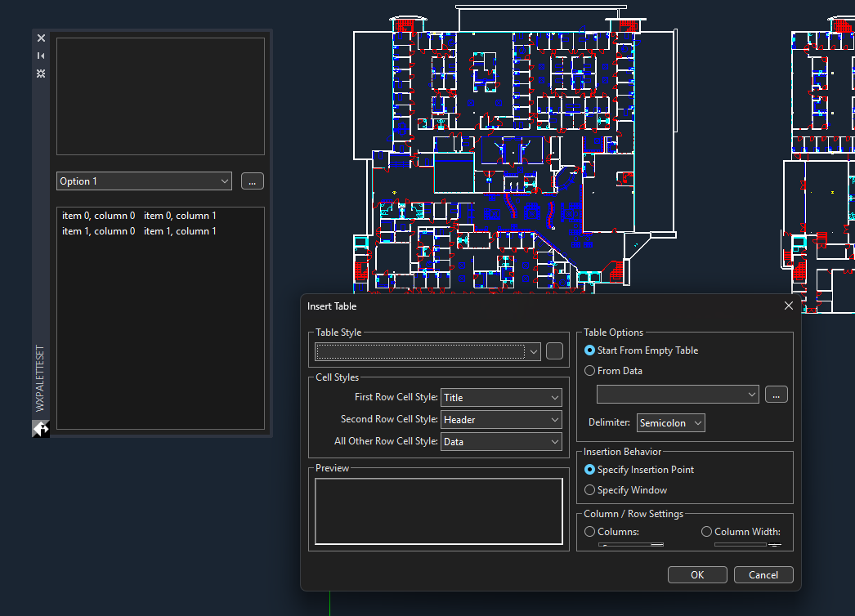This screenshot has width=855, height=616.
Task: Open the Option 1 combo box
Action: click(144, 181)
